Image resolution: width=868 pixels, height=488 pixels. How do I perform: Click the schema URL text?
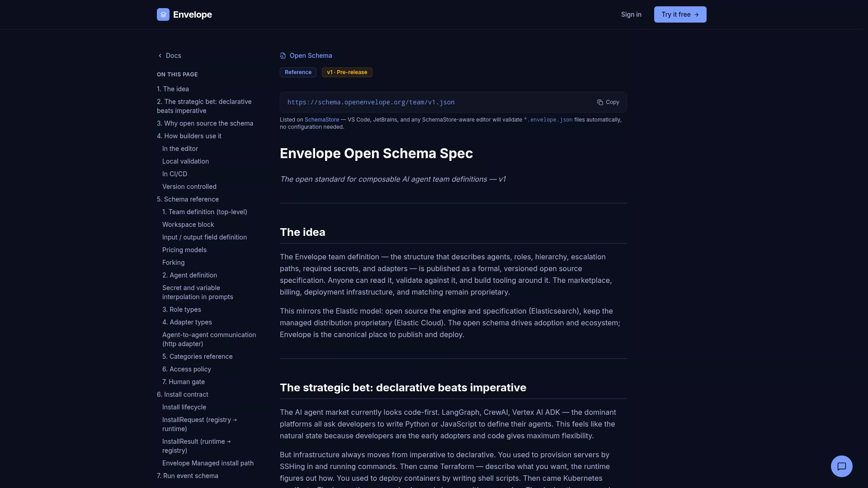tap(371, 102)
